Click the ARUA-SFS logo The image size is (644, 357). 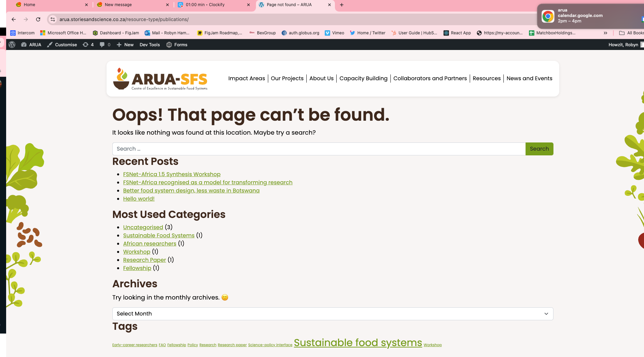160,79
